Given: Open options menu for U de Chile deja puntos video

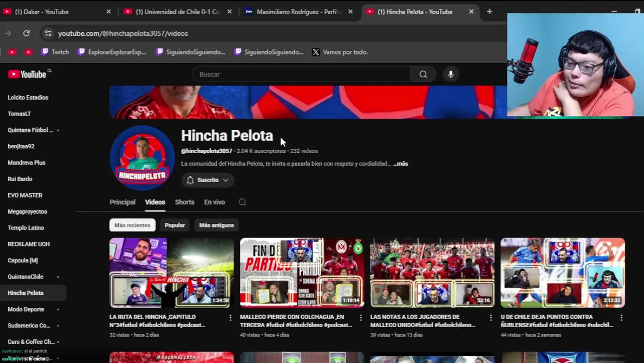Looking at the screenshot, I should 621,318.
